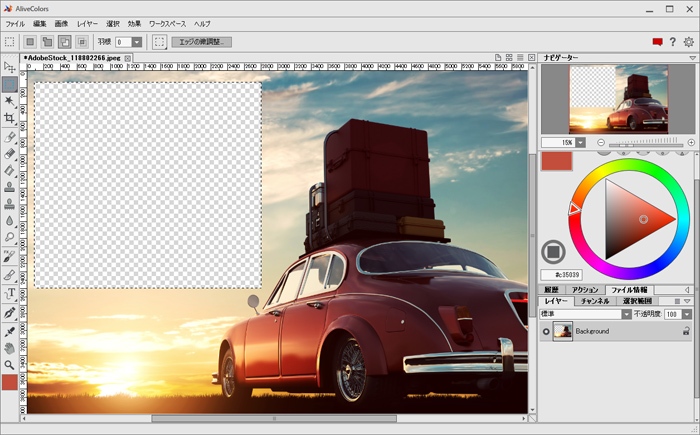
Task: Open preferences with the gear icon
Action: (x=689, y=42)
